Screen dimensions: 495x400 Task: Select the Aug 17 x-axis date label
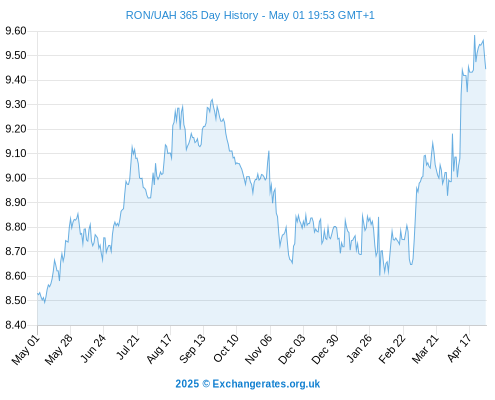(159, 349)
